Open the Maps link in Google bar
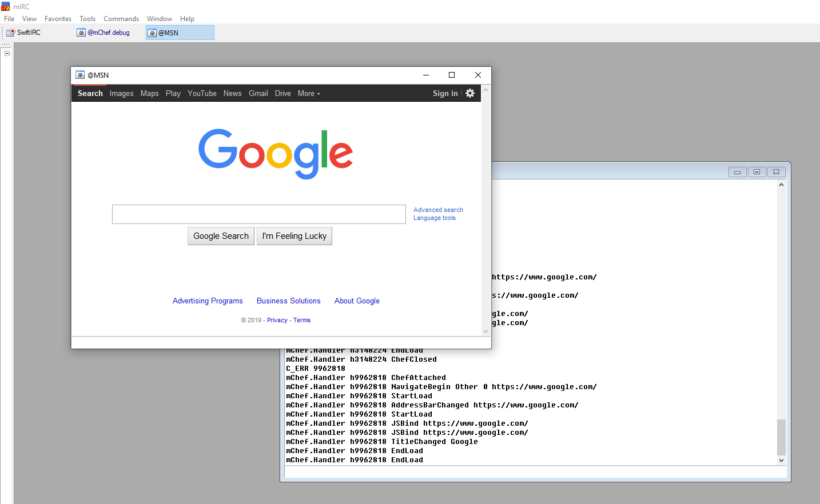 coord(150,93)
